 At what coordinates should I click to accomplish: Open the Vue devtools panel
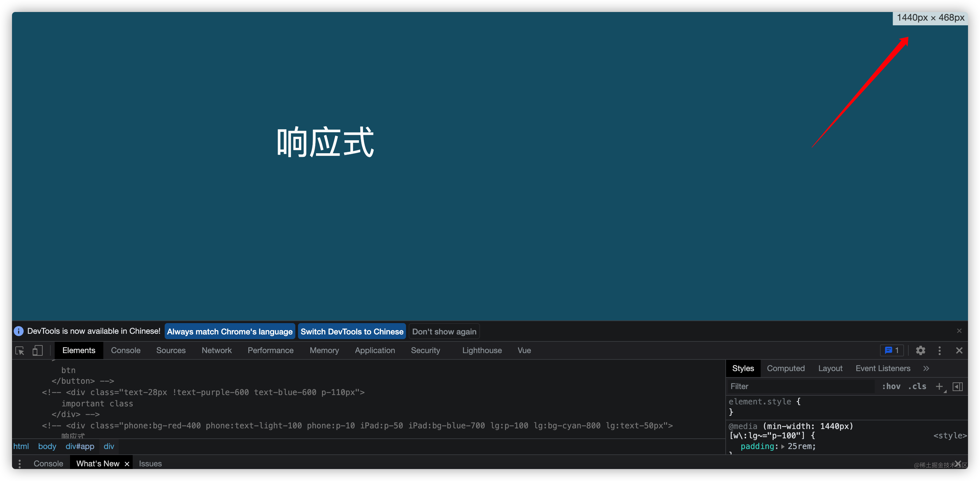click(x=524, y=350)
